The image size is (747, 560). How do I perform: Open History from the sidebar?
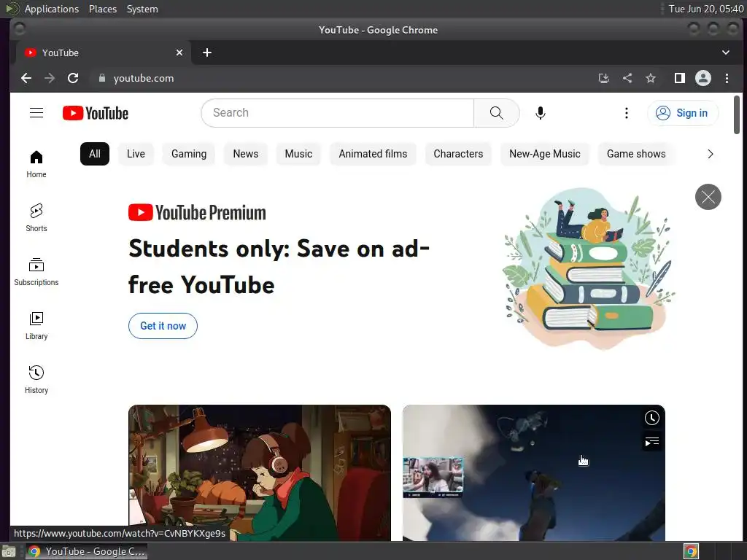36,379
